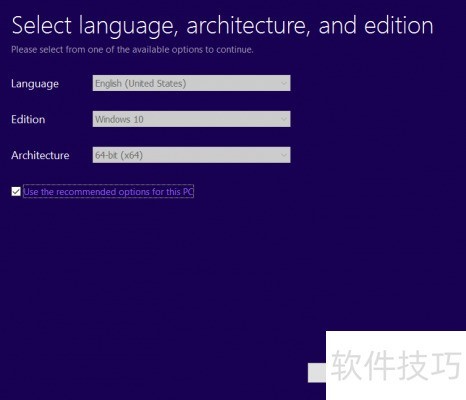Click the Language dropdown chevron arrow
The height and width of the screenshot is (400, 466).
point(284,83)
